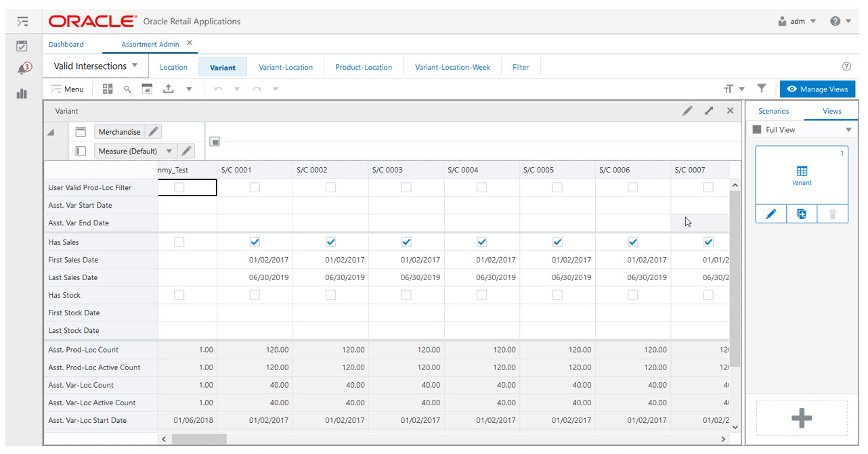Edit the Merchandise dimension with pencil icon

[x=154, y=132]
